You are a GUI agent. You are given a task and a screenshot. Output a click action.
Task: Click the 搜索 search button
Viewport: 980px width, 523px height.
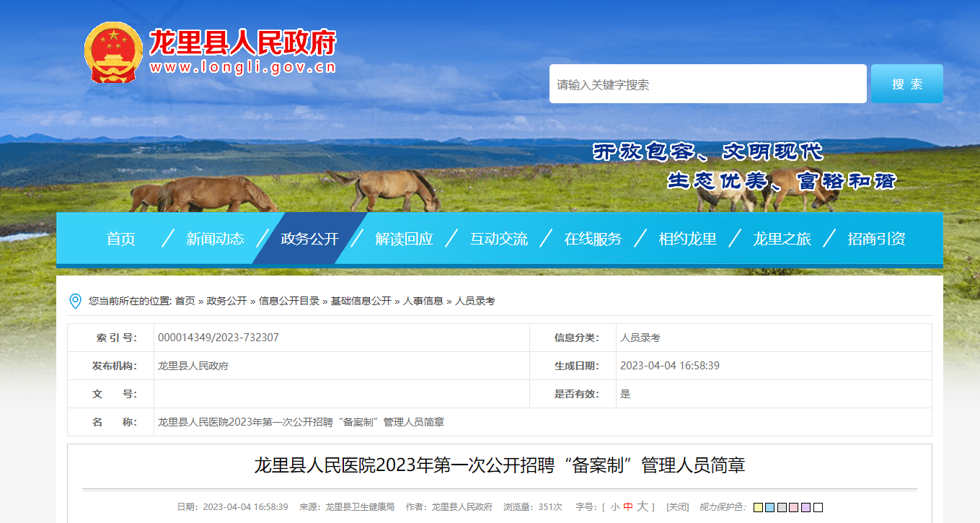pos(907,84)
